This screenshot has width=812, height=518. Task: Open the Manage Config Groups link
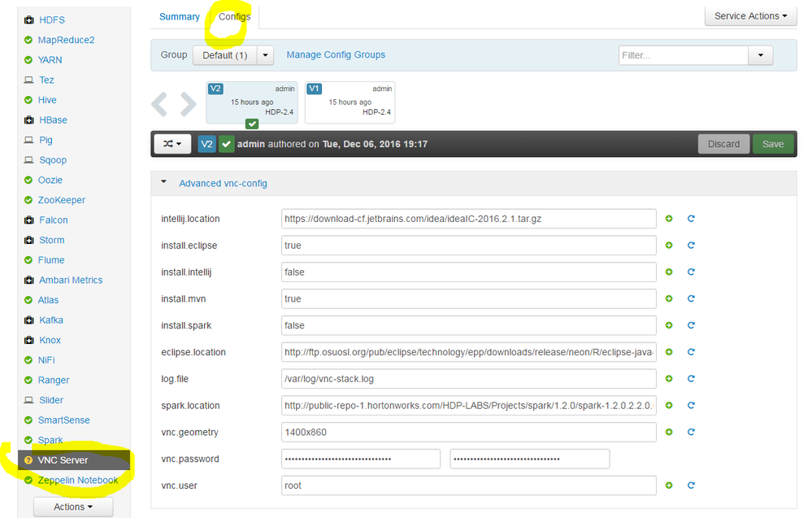coord(336,55)
